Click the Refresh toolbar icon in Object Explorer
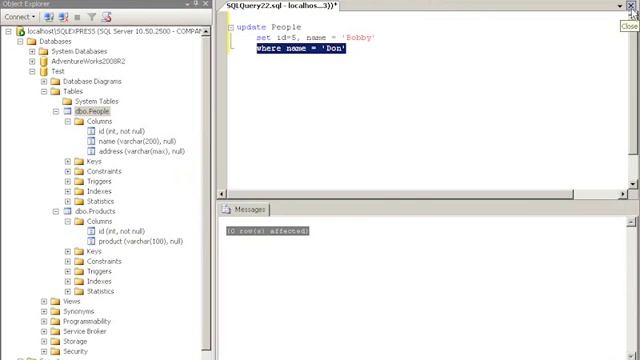Screen dimensions: 640x360 [x=107, y=17]
